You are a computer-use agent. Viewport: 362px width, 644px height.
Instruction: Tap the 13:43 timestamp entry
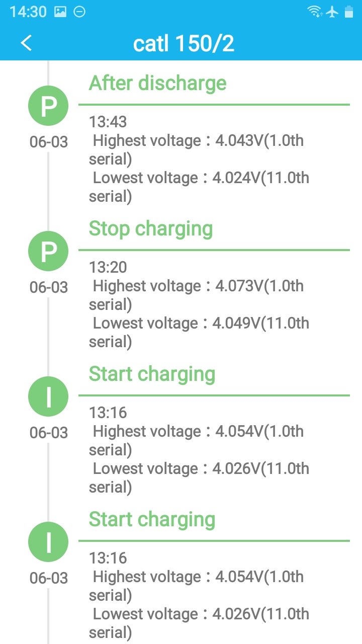pos(108,122)
